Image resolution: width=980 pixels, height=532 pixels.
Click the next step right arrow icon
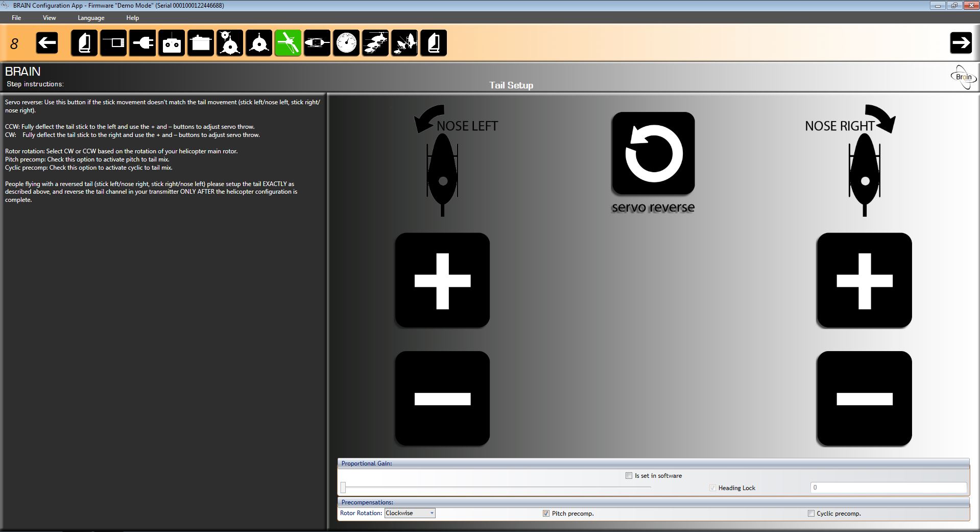tap(961, 43)
